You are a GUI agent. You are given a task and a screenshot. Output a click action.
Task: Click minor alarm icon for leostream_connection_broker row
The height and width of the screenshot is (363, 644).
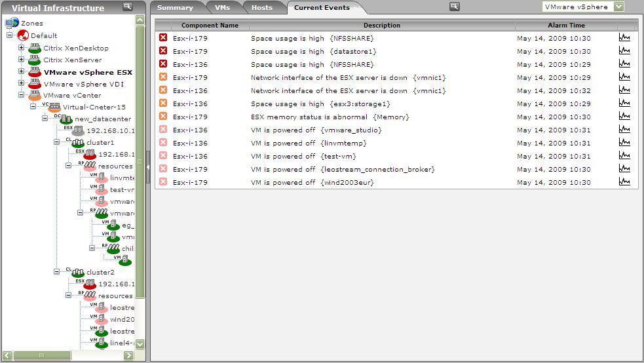click(x=163, y=169)
